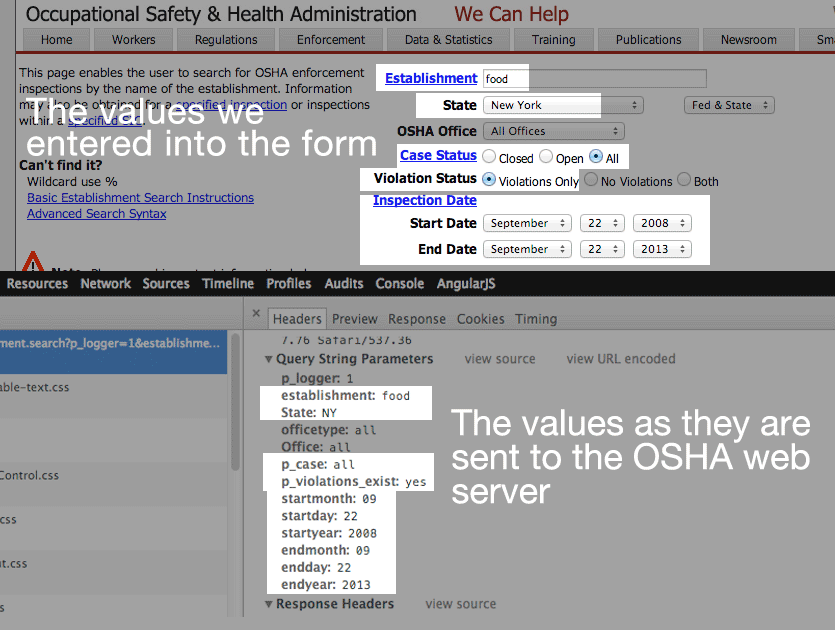Click view source beside Query String Parameters
This screenshot has width=835, height=630.
click(x=500, y=359)
